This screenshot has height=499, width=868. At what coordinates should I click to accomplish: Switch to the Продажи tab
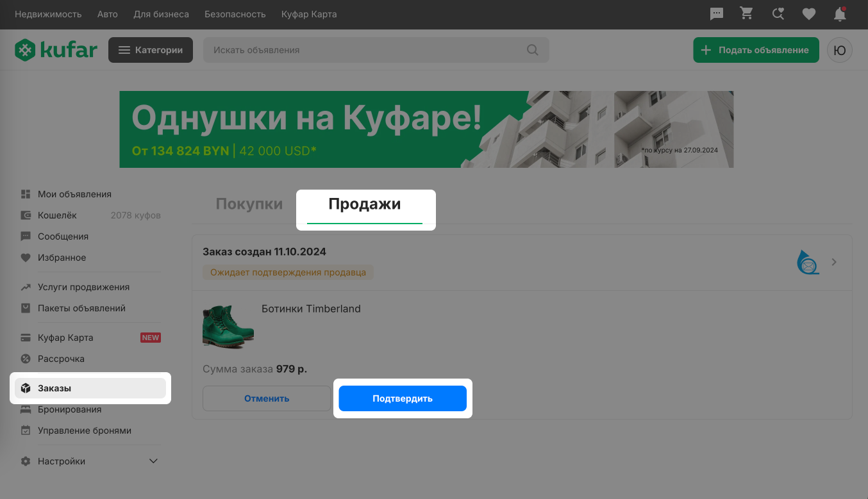(365, 204)
